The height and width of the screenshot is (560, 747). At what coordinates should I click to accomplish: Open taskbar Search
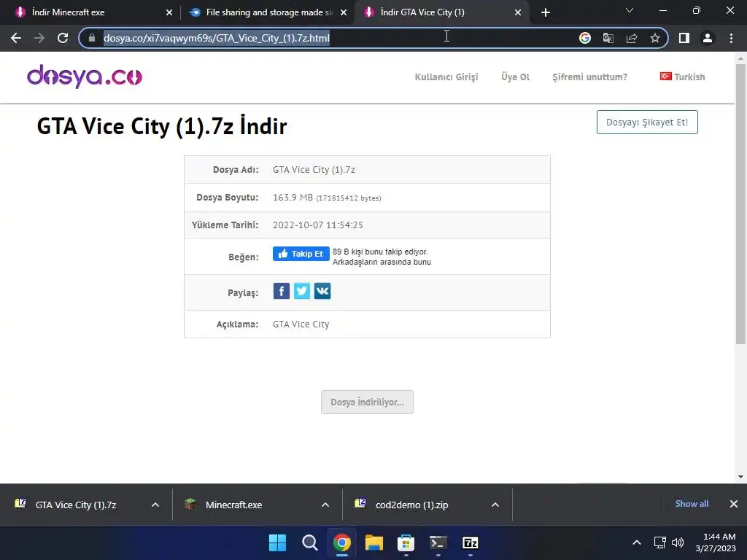click(309, 542)
